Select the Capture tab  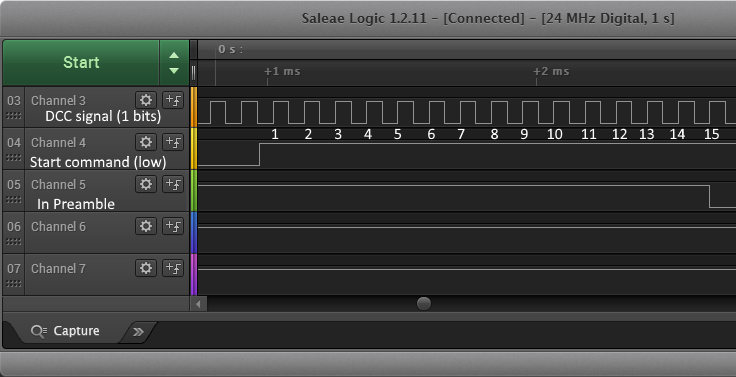click(x=66, y=331)
